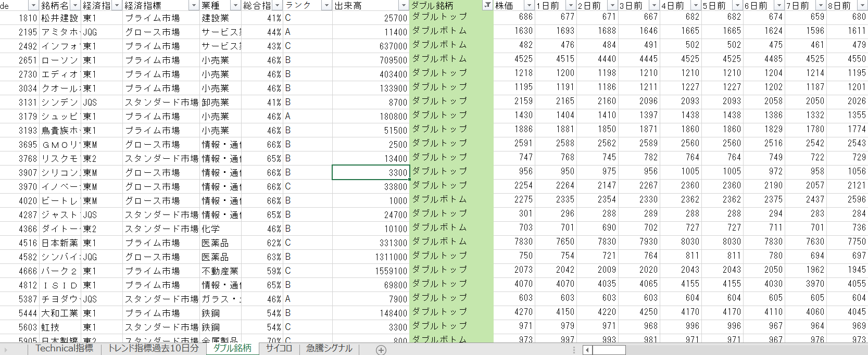
Task: Select the volume cell 637000
Action: coord(371,46)
